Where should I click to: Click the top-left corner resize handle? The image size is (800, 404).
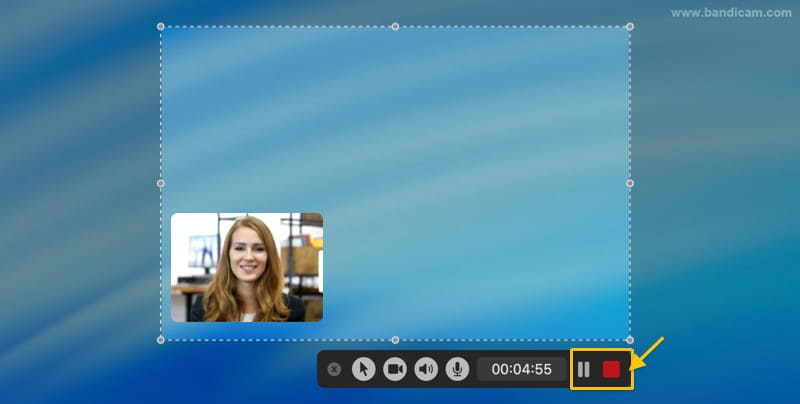tap(161, 27)
